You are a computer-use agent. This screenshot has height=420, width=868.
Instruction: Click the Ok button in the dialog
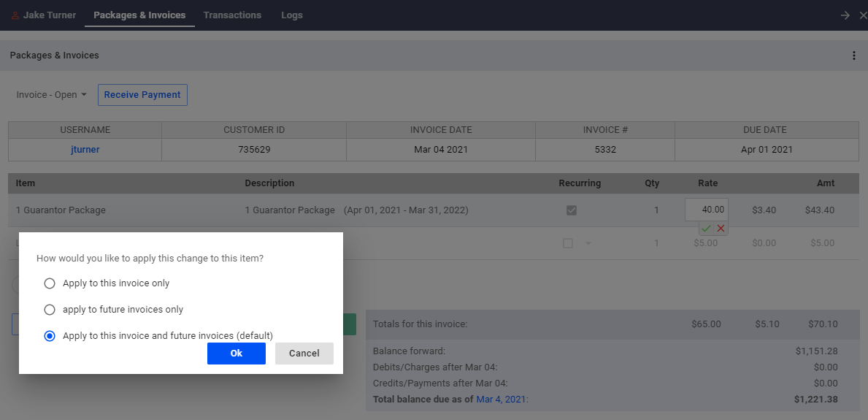click(237, 354)
